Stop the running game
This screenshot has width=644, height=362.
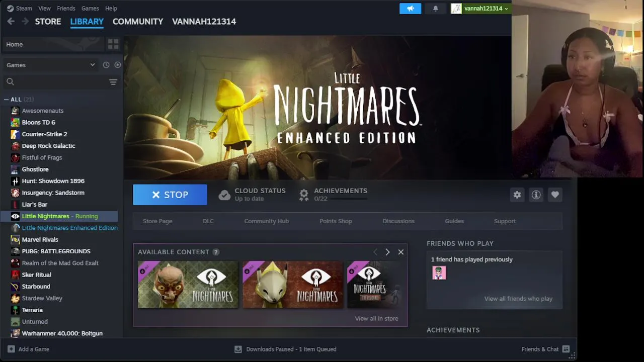[x=170, y=195]
